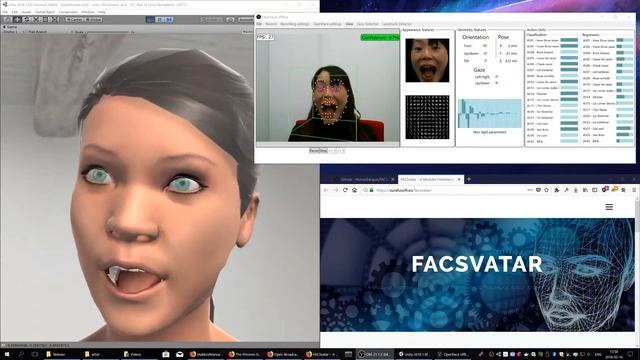Click the FACSVATAR banner heading
Image resolution: width=640 pixels, height=360 pixels.
477,264
